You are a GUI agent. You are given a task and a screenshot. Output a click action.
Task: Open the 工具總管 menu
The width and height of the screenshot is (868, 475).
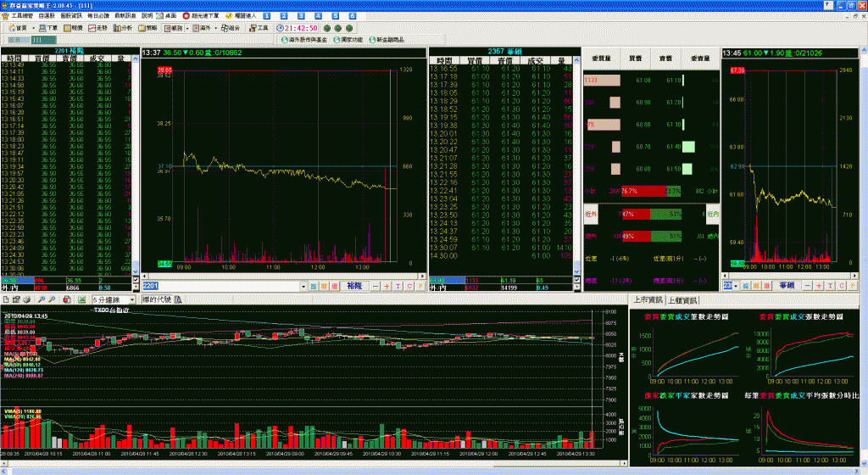(22, 16)
